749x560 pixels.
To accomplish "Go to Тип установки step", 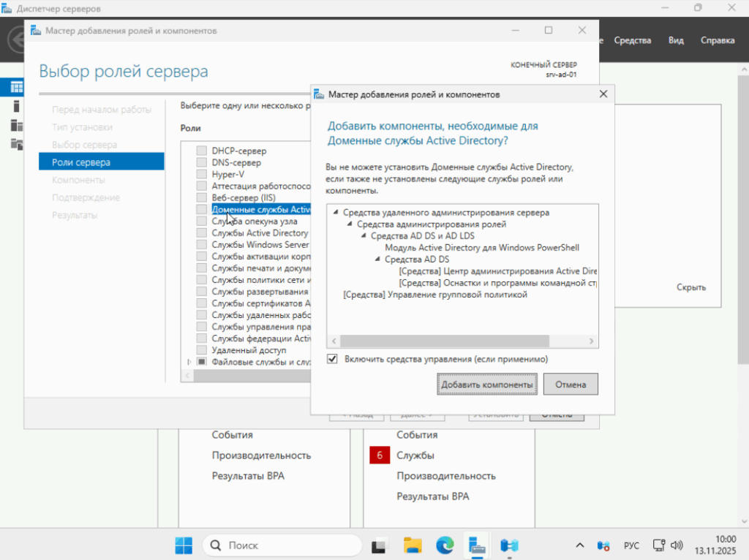I will (x=82, y=127).
